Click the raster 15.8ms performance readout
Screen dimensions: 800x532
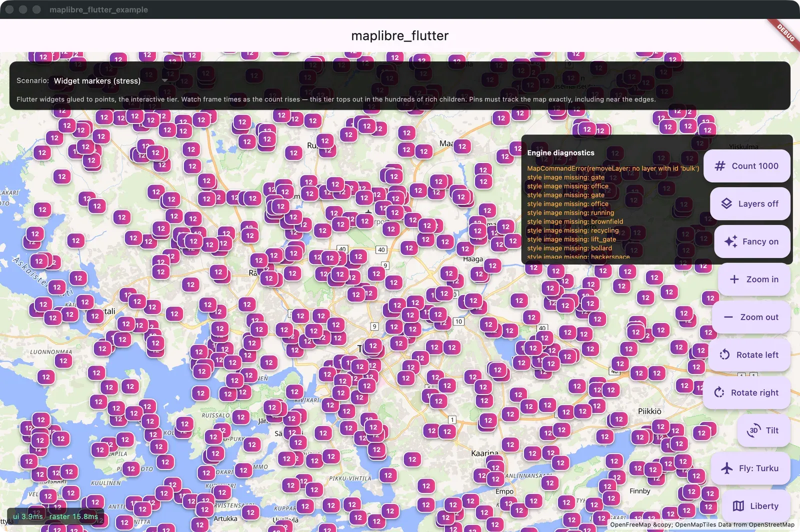click(73, 516)
